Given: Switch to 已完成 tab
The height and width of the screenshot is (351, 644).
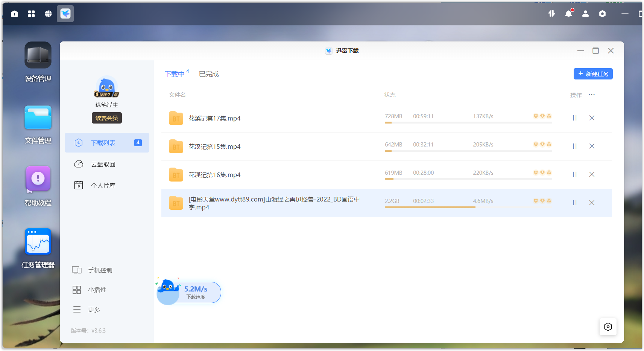Looking at the screenshot, I should click(x=209, y=74).
